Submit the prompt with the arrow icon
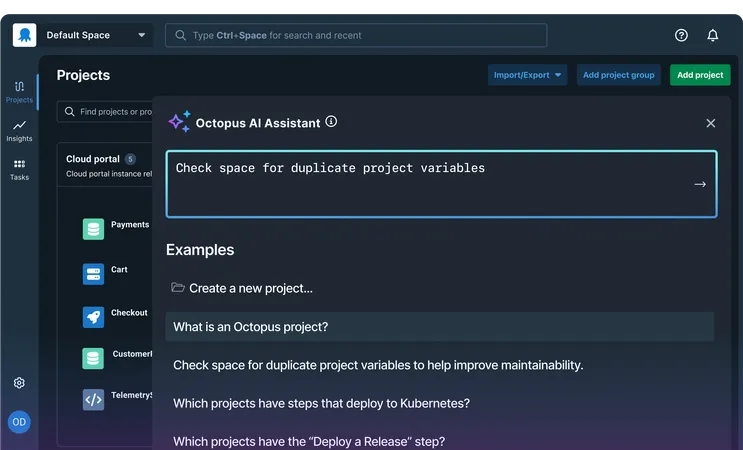This screenshot has height=450, width=743. pyautogui.click(x=700, y=184)
